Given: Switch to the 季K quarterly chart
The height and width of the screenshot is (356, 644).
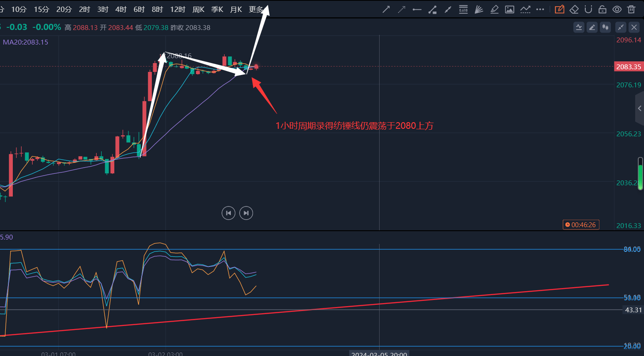Looking at the screenshot, I should click(x=217, y=9).
